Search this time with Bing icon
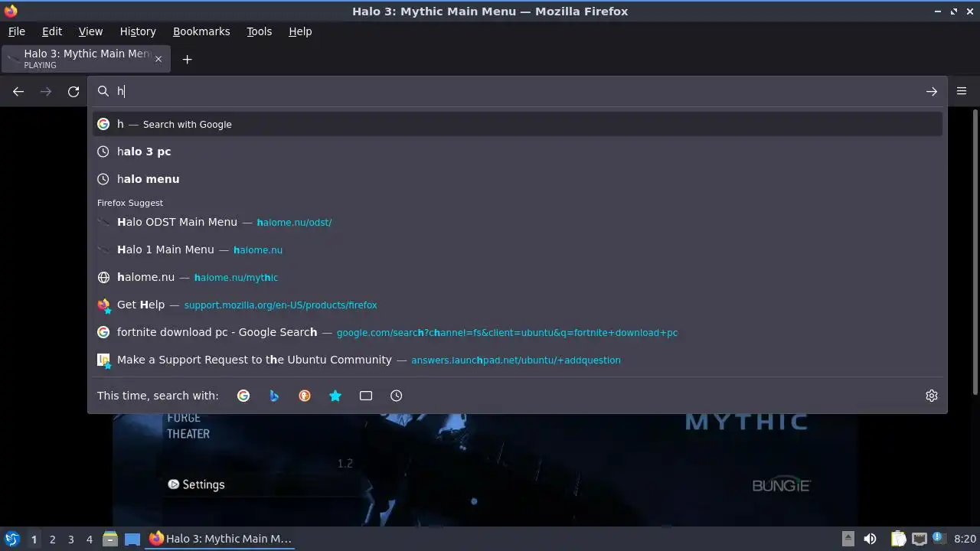The height and width of the screenshot is (551, 980). (x=274, y=396)
